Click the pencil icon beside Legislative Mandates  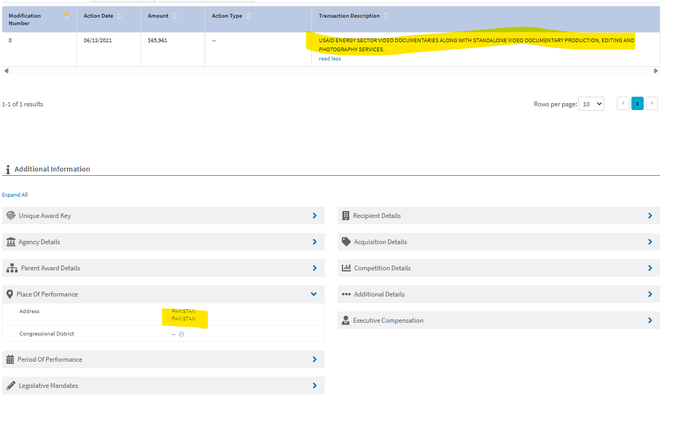[x=10, y=385]
